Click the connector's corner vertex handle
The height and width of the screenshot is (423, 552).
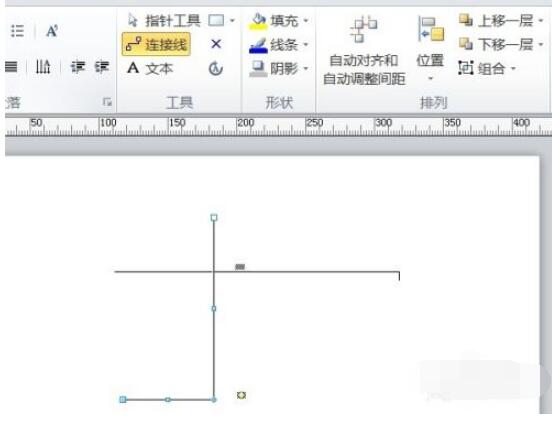(214, 400)
